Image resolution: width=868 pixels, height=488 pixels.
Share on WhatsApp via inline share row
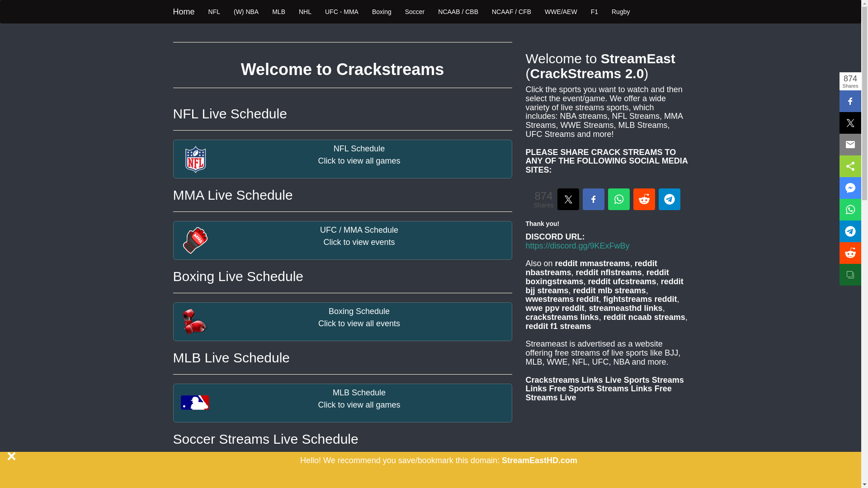(x=618, y=199)
